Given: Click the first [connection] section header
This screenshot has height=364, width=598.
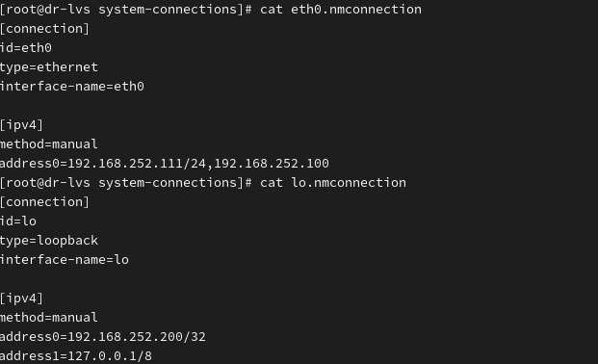Looking at the screenshot, I should click(44, 29).
